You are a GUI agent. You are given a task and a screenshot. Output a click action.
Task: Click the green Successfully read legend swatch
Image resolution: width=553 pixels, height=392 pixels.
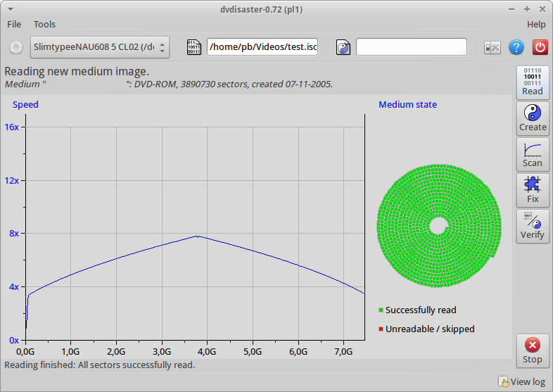[381, 310]
